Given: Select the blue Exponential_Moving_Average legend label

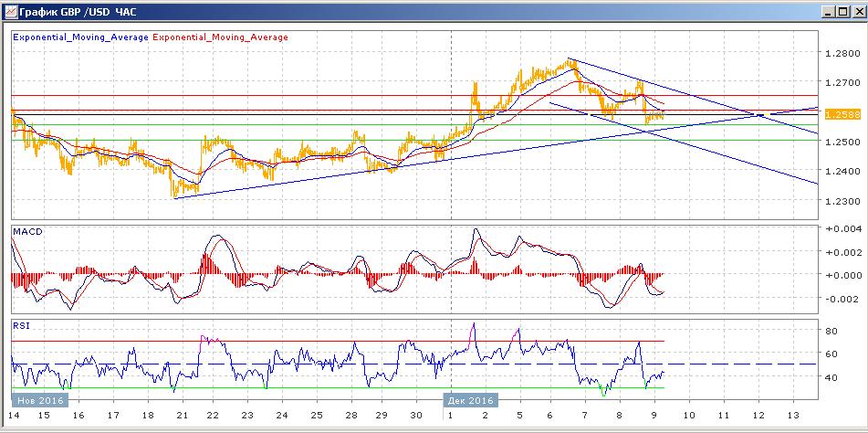Looking at the screenshot, I should click(79, 37).
